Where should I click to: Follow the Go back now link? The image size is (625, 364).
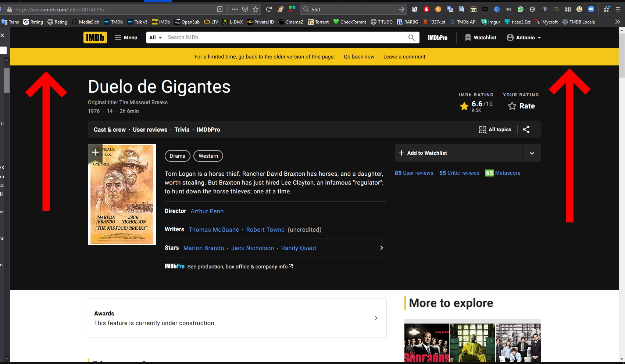(x=359, y=57)
